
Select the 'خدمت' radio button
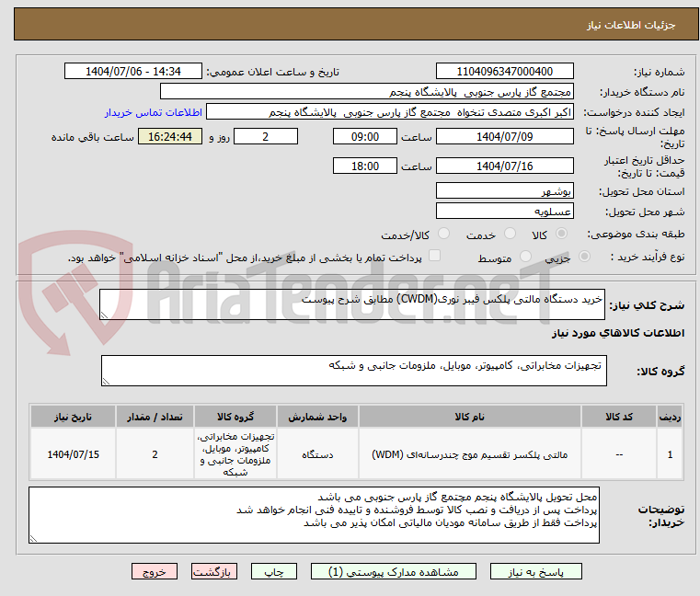pyautogui.click(x=510, y=234)
